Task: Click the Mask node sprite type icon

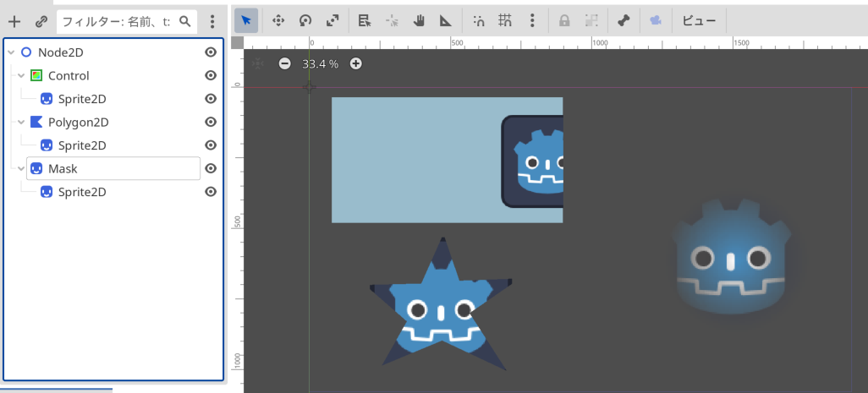Action: (36, 168)
